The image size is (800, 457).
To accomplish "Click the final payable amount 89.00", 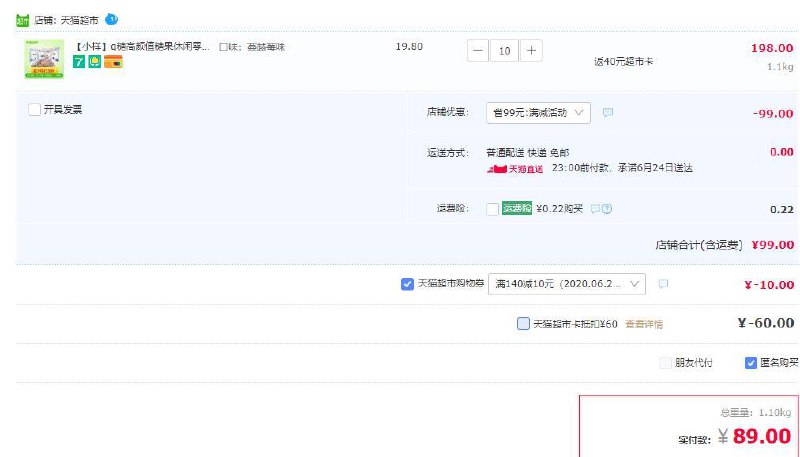I will point(762,436).
